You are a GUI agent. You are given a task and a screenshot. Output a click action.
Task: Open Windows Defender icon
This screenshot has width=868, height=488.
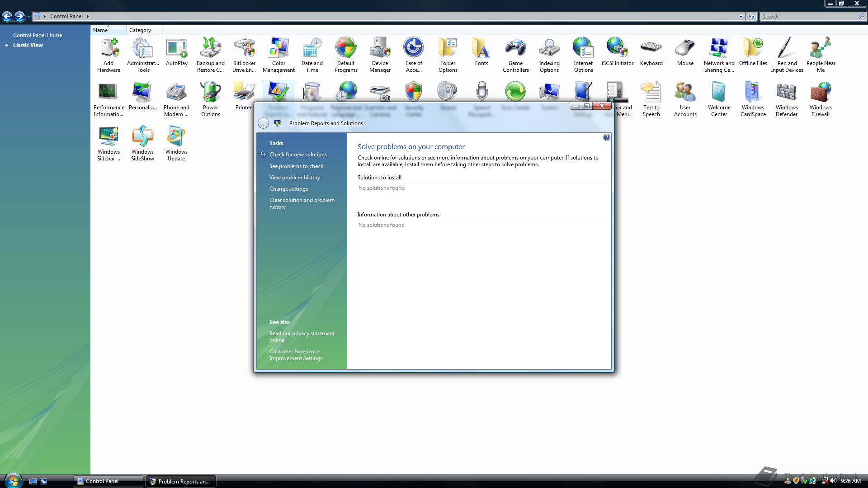click(x=787, y=99)
